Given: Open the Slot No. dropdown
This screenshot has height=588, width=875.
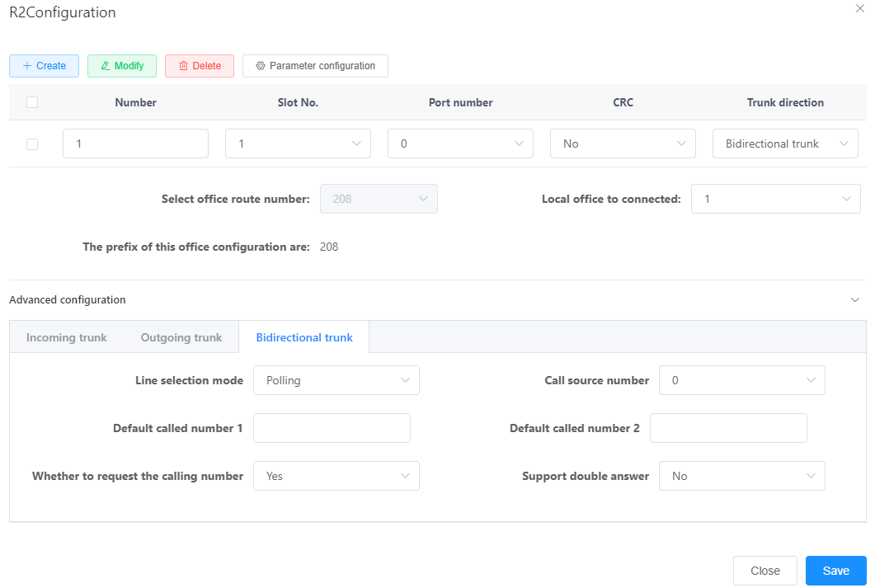Looking at the screenshot, I should [298, 143].
